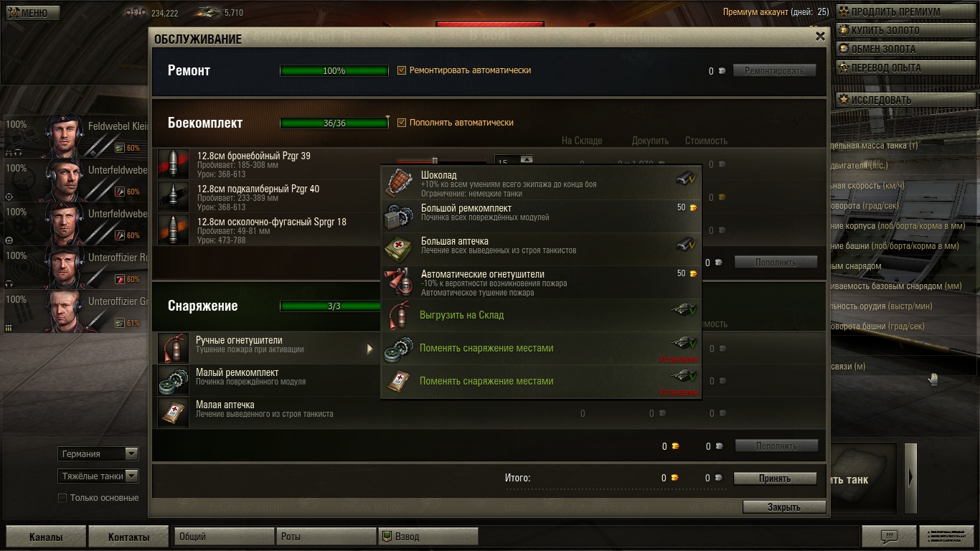The height and width of the screenshot is (551, 980).
Task: Toggle Ремонтировать автоматически checkbox
Action: tap(402, 70)
